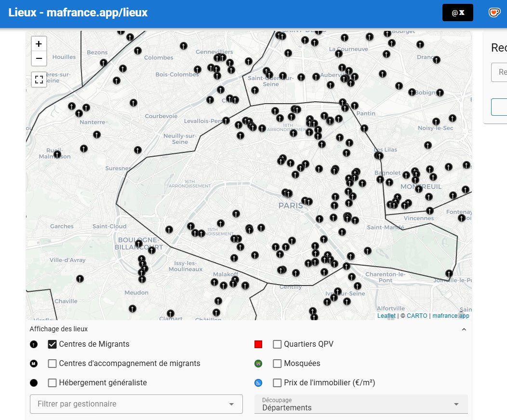Click the zoom in control on the map
The width and height of the screenshot is (507, 420).
39,43
